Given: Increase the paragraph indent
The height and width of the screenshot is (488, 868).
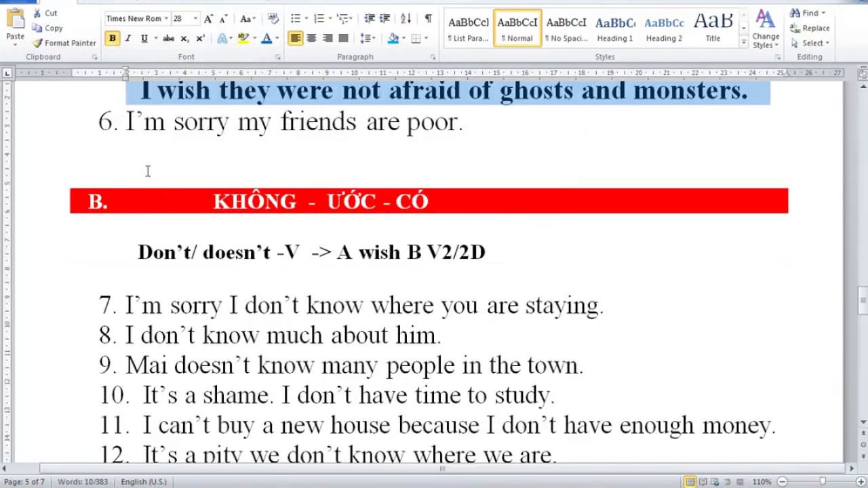Looking at the screenshot, I should click(x=384, y=18).
